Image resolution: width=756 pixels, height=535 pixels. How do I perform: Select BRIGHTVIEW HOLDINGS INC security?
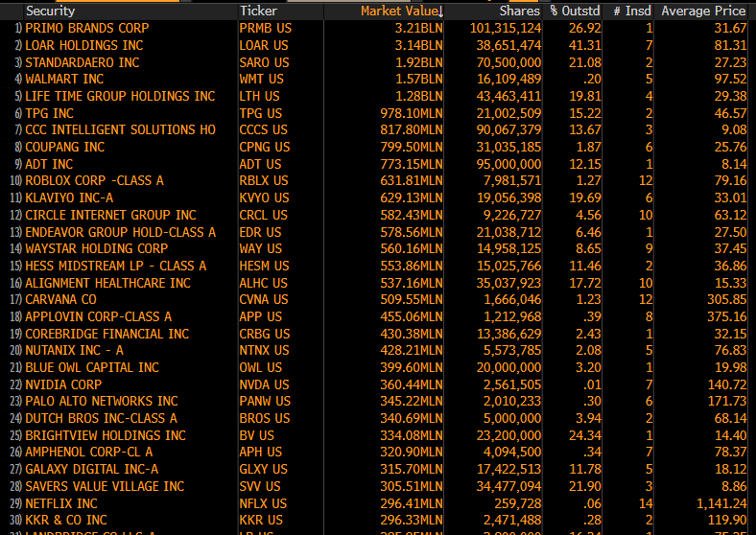[106, 435]
